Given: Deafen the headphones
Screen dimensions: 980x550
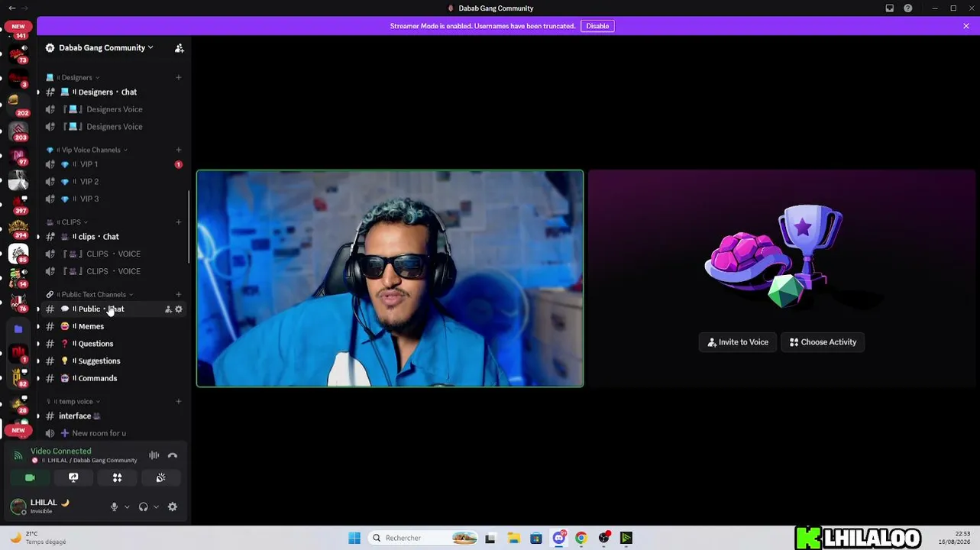Looking at the screenshot, I should pyautogui.click(x=143, y=506).
